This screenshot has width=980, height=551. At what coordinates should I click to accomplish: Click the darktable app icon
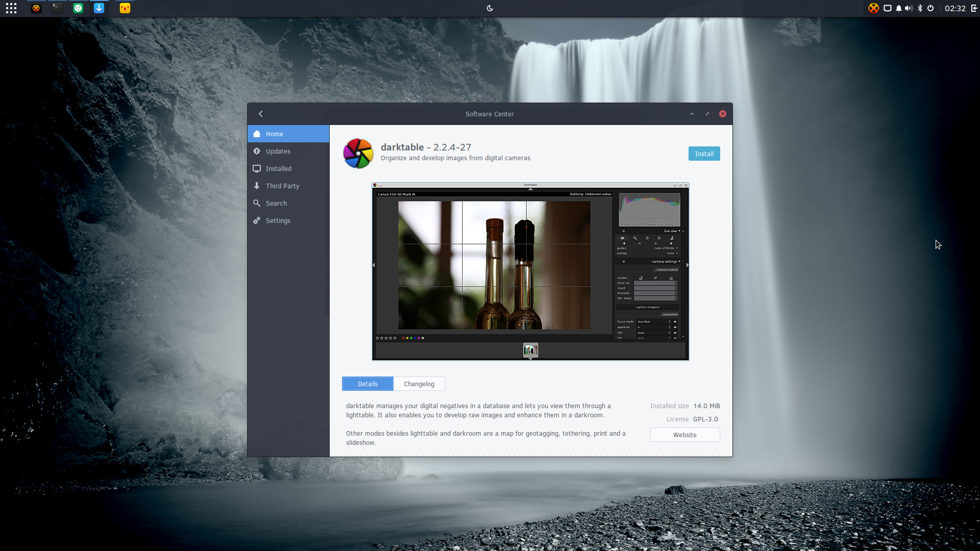tap(358, 153)
